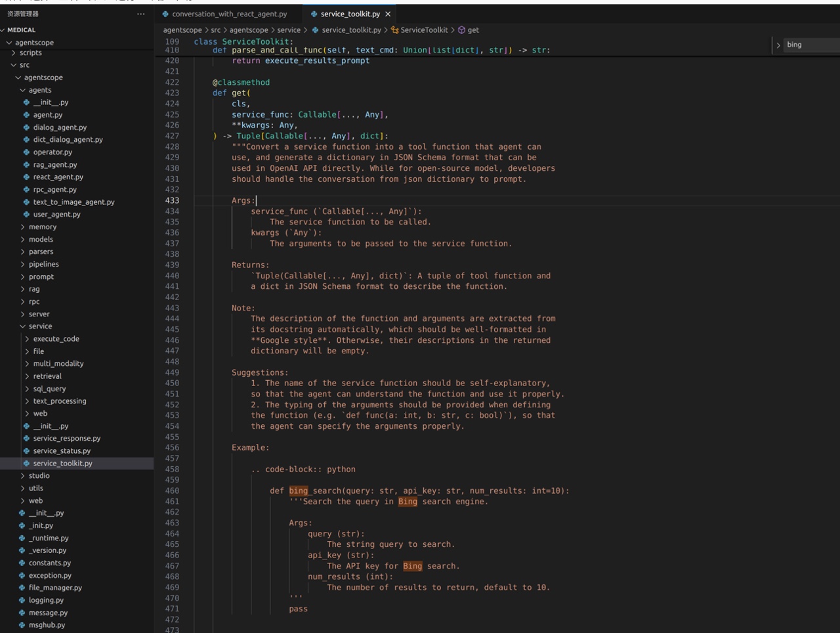Image resolution: width=840 pixels, height=633 pixels.
Task: Click class icon beside ServiceToolkit breadcrumb
Action: click(x=394, y=30)
